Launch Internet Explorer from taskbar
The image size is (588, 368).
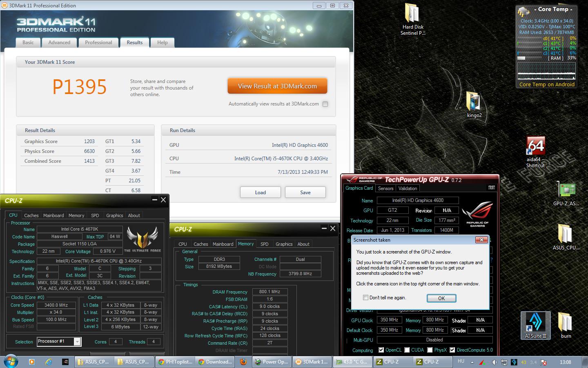(x=49, y=361)
